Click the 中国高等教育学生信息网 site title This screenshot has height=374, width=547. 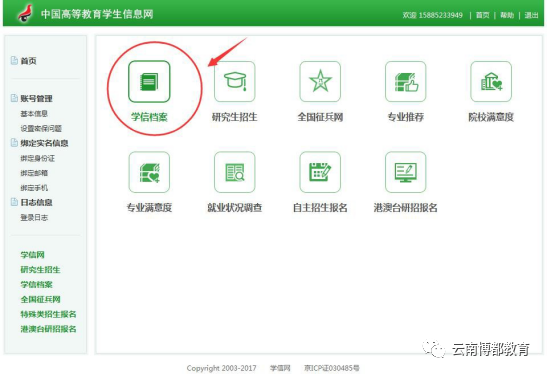pyautogui.click(x=97, y=14)
